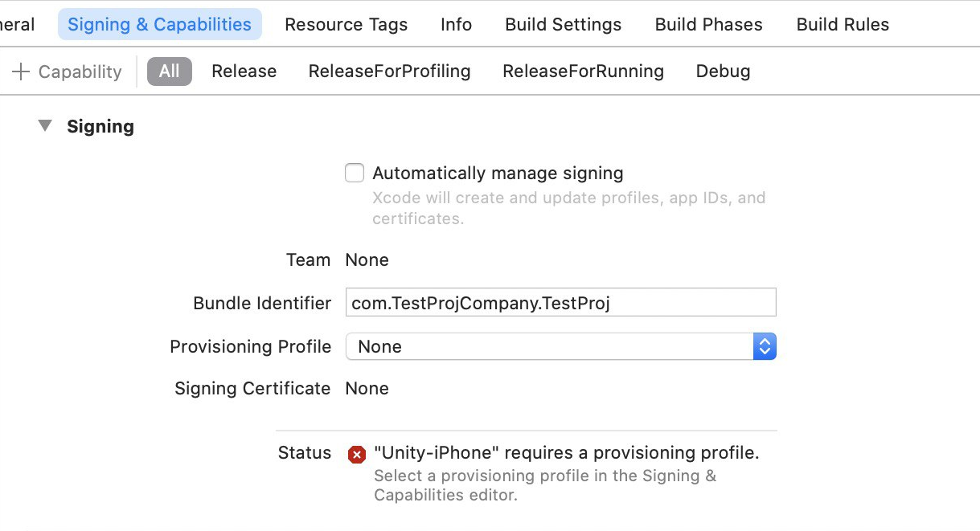Click the provisioning profile error message
Image resolution: width=980 pixels, height=531 pixels.
pyautogui.click(x=566, y=453)
